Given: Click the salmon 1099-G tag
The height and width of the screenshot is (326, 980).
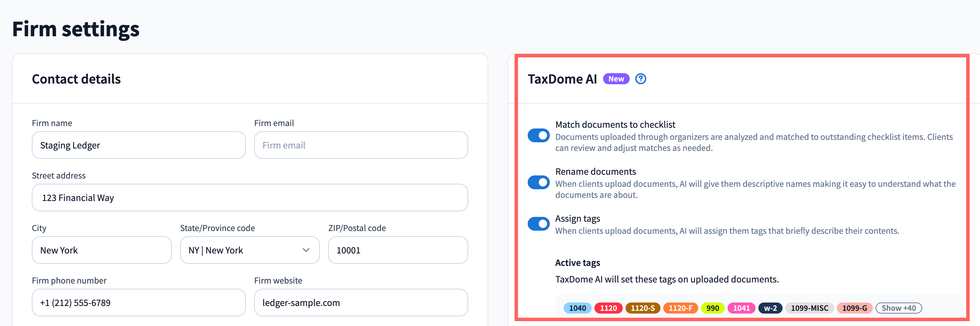Looking at the screenshot, I should tap(854, 308).
